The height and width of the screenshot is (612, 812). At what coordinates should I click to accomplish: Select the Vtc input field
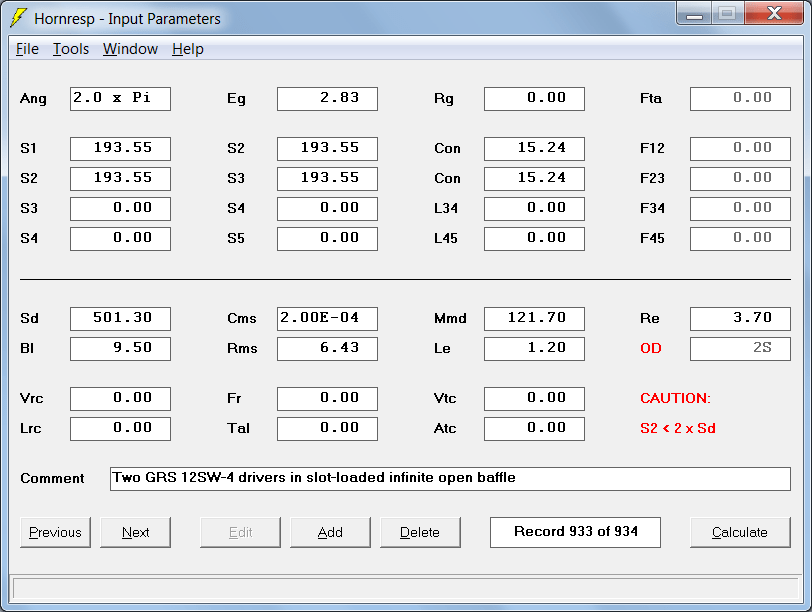(534, 399)
